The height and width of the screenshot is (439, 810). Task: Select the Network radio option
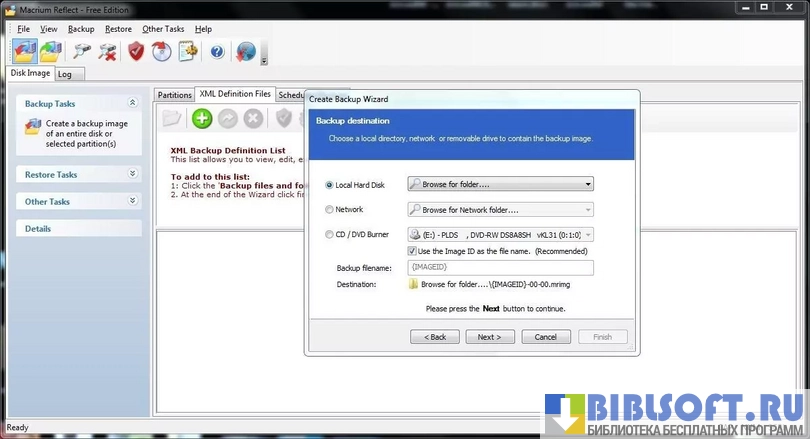click(330, 210)
